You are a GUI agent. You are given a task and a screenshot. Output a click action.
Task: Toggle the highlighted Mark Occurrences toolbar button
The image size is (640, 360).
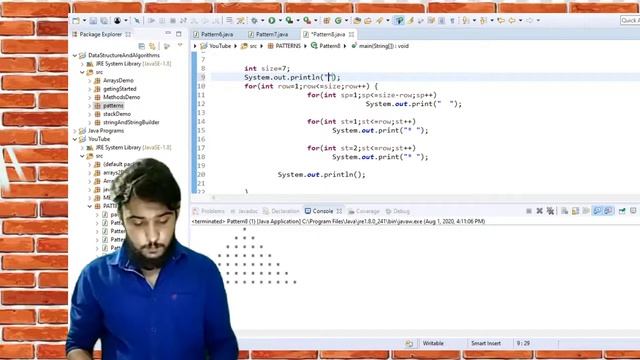pos(399,20)
